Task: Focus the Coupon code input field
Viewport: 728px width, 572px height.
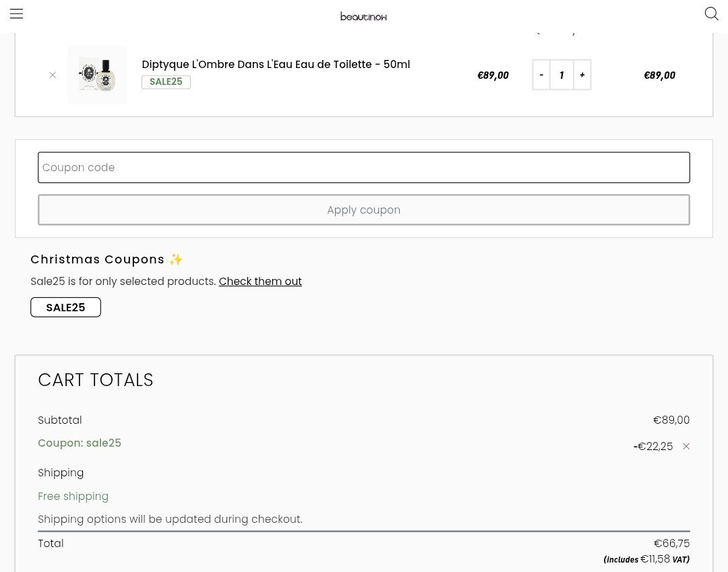Action: coord(363,167)
